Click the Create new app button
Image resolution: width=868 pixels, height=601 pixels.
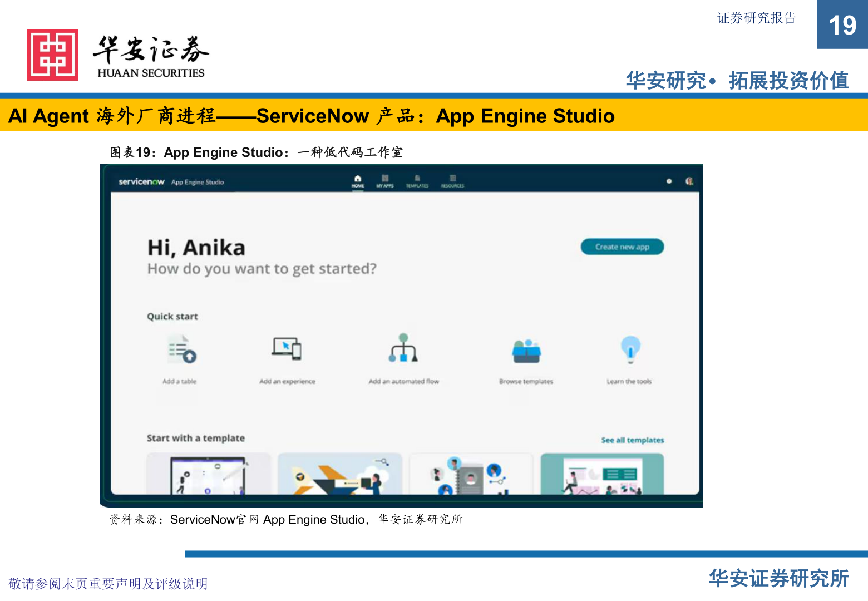tap(622, 247)
